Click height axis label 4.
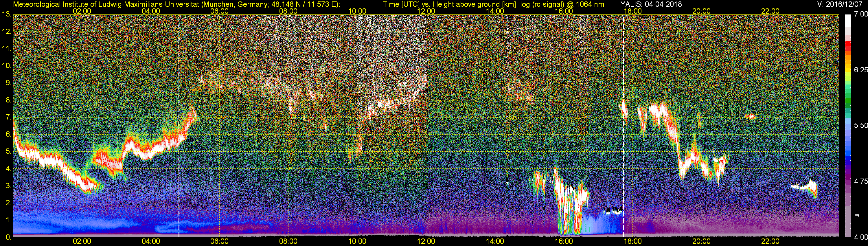Screen dimensions: 868x246 coord(8,168)
